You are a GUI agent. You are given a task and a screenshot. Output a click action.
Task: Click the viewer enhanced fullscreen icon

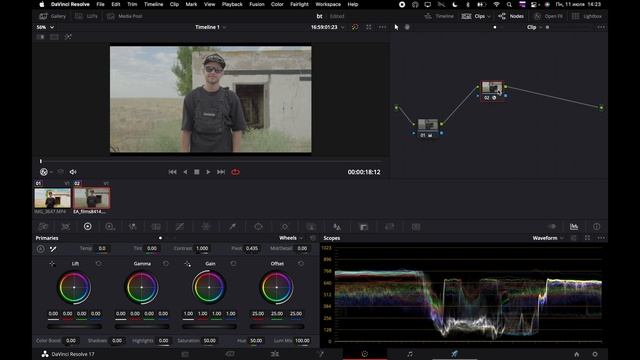(369, 27)
